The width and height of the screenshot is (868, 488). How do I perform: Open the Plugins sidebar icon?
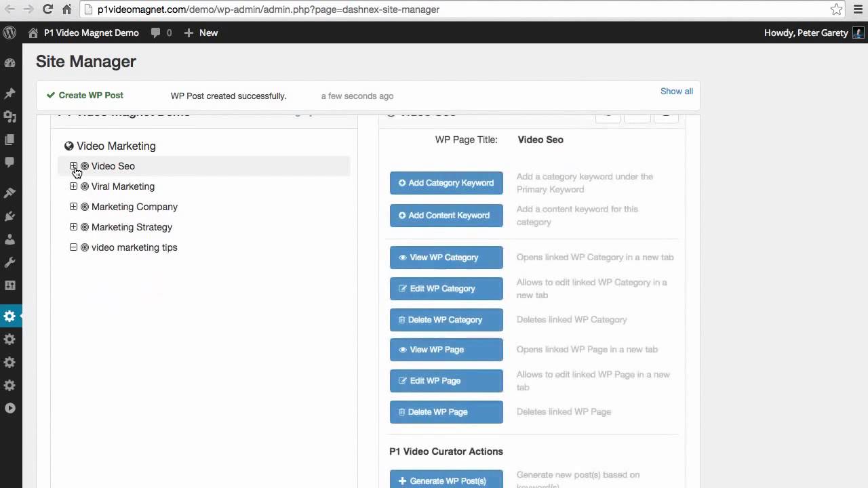(9, 216)
